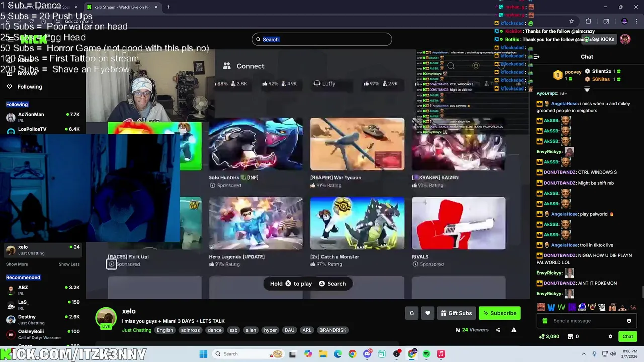Open the browser extensions puzzle icon
Screen dimensions: 644x362
588,21
